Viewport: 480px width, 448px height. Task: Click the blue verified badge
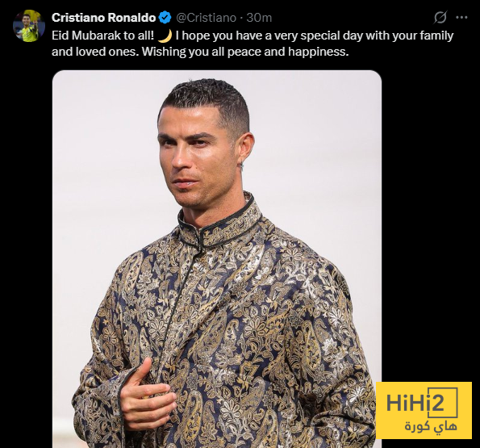tap(165, 18)
